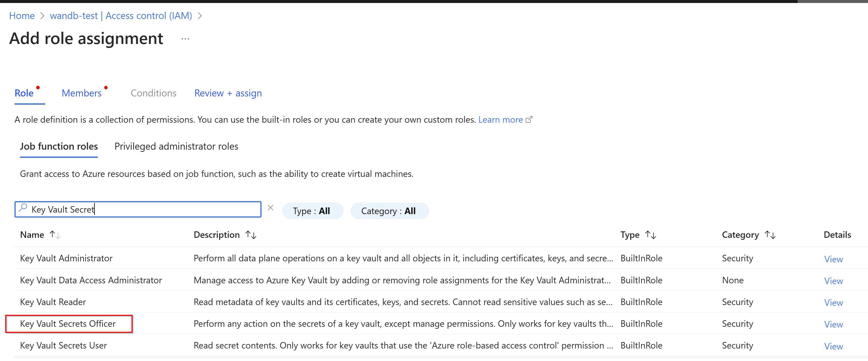
Task: Select the Key Vault Secrets Officer role
Action: click(x=68, y=324)
